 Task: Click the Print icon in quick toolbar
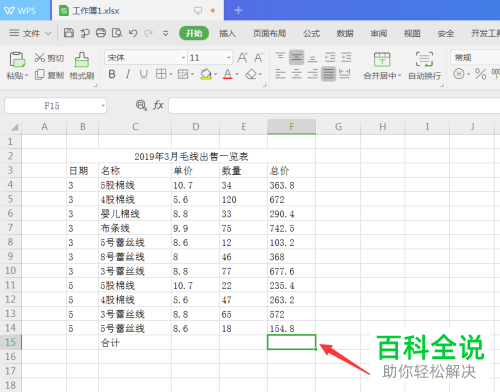(101, 33)
